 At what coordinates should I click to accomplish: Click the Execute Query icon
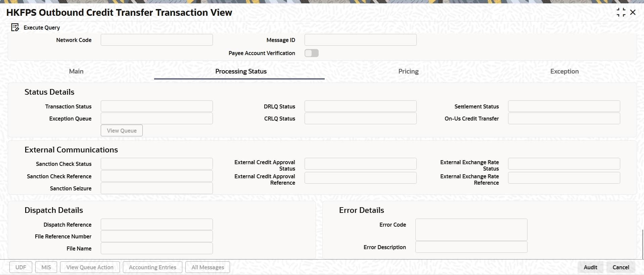click(x=15, y=28)
